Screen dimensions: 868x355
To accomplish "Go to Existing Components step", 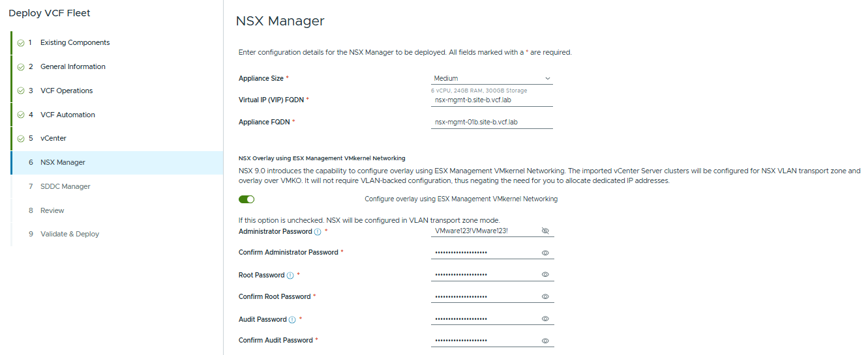I will click(x=74, y=43).
